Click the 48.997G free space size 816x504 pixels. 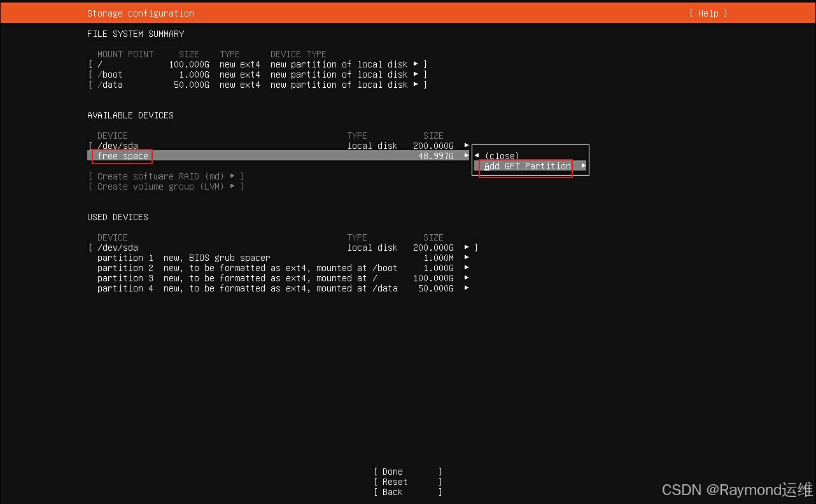436,156
